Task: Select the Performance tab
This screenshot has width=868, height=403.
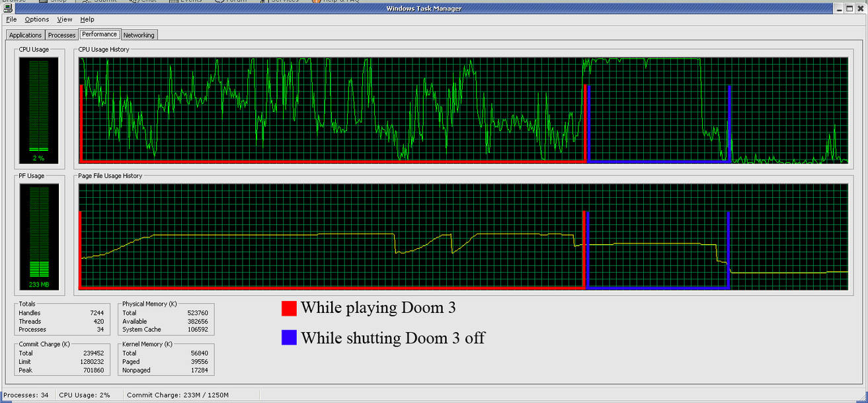Action: 99,34
